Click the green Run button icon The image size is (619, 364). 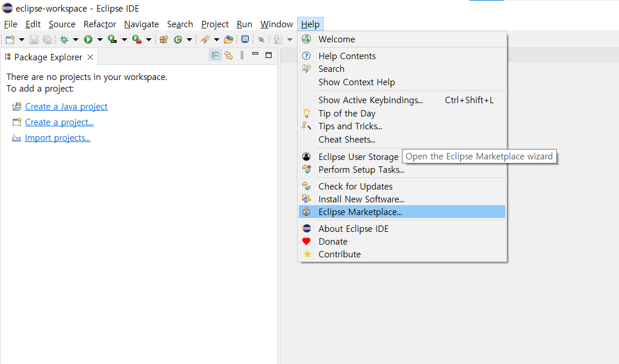pos(88,39)
